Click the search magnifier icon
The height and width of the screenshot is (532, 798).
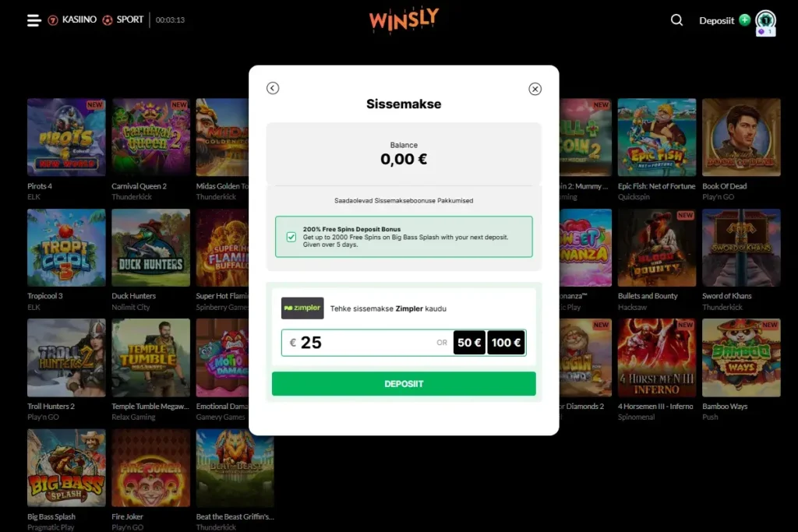tap(676, 19)
